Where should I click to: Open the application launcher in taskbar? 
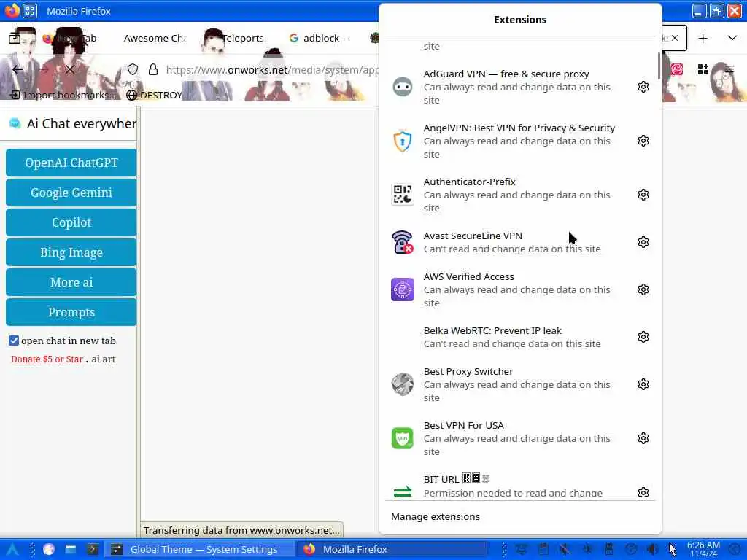point(12,549)
